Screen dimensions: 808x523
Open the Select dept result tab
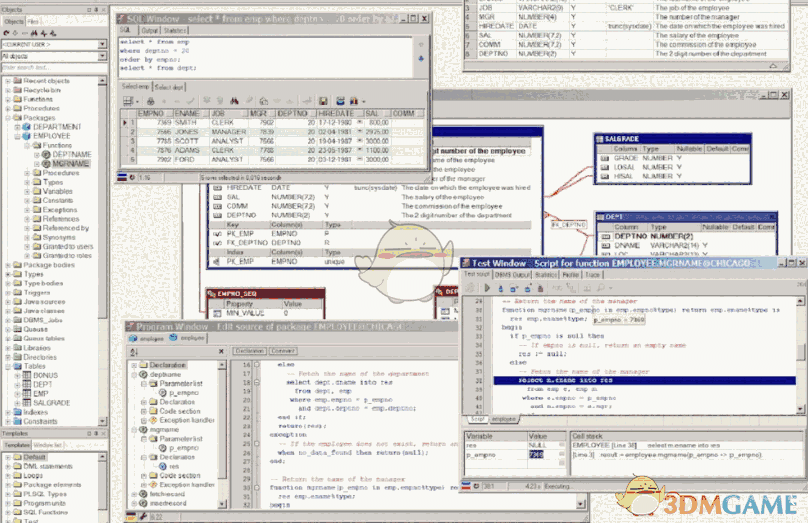tap(169, 87)
